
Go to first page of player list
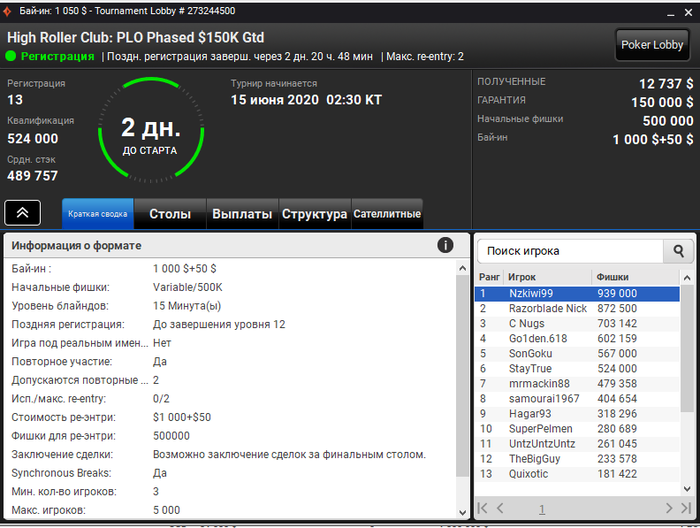[x=482, y=508]
